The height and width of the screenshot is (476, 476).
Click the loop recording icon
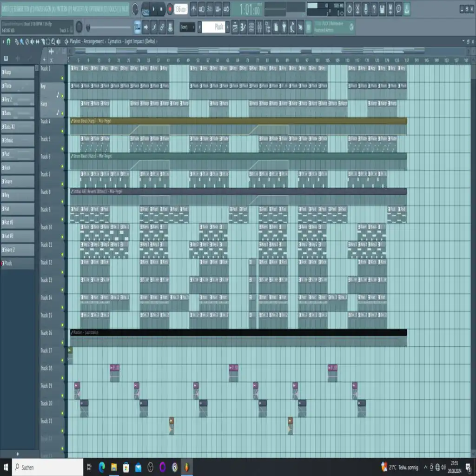226,9
